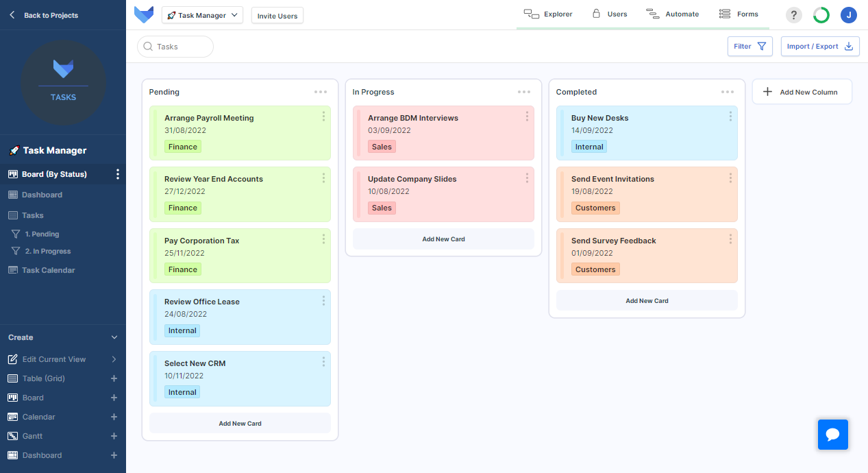Add a new Dashboard view plus

[x=114, y=455]
